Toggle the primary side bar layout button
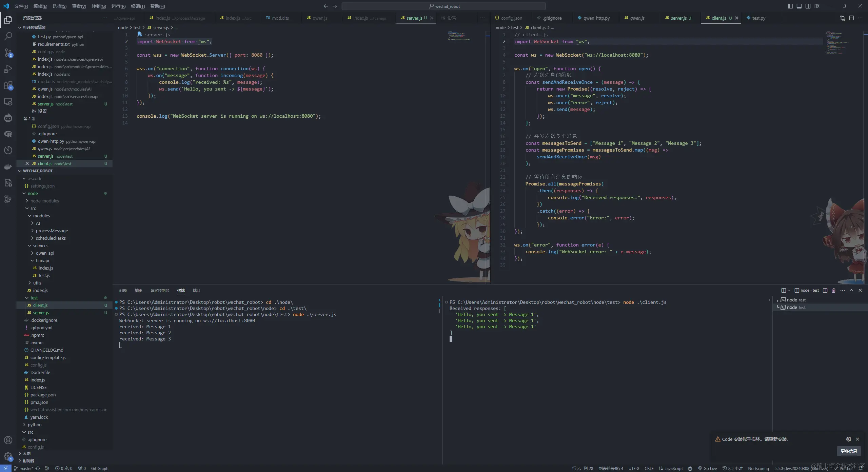 pos(790,6)
